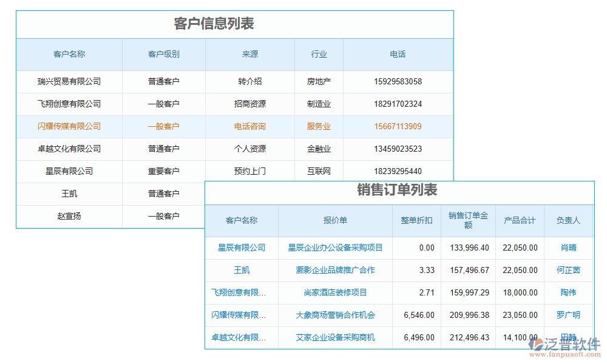The width and height of the screenshot is (607, 364).
Task: Click the 泛普软件 logo icon
Action: [x=535, y=344]
